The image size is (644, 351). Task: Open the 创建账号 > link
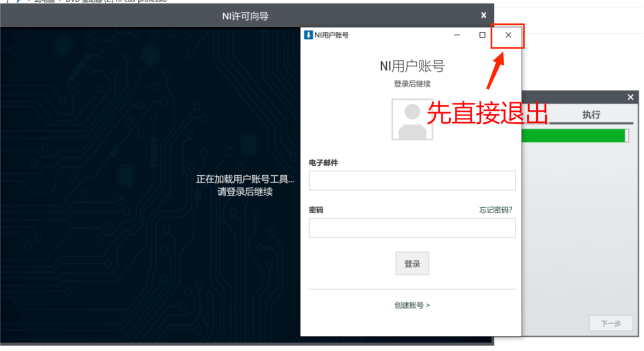click(412, 305)
